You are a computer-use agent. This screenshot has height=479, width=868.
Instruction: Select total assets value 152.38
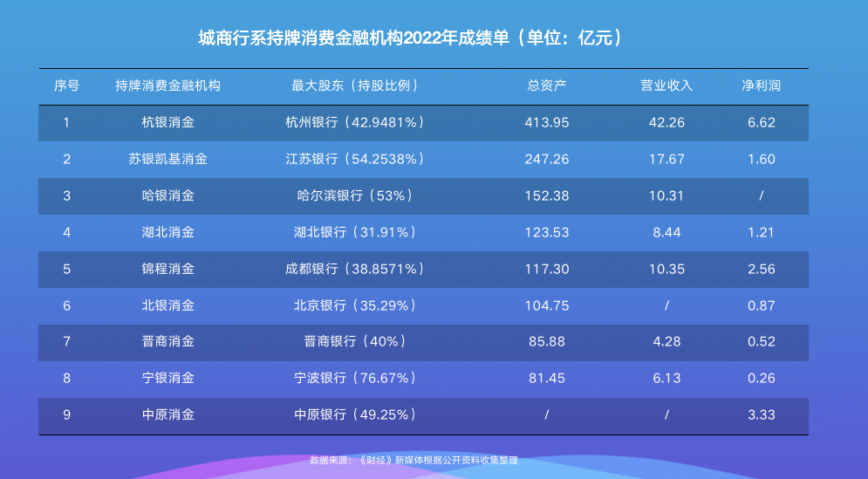546,195
